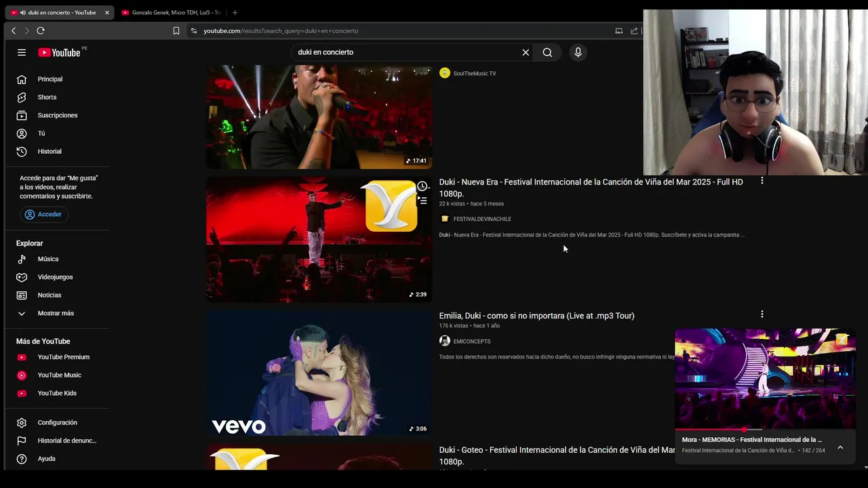868x488 pixels.
Task: Visit FESTIVALDEVINACHILE channel
Action: click(482, 219)
